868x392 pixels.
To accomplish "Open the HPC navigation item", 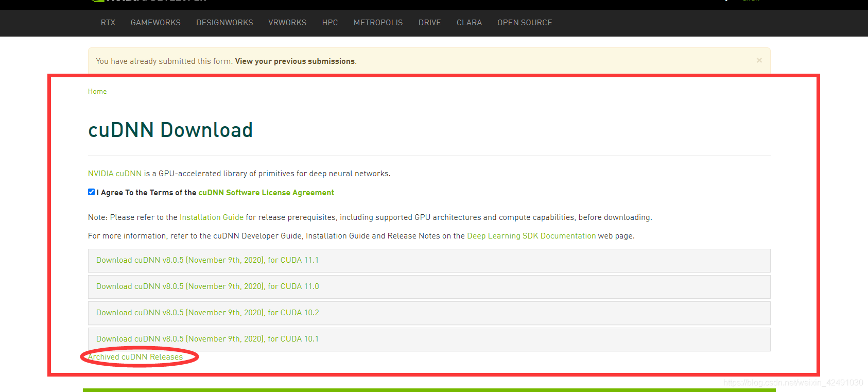I will click(x=330, y=23).
